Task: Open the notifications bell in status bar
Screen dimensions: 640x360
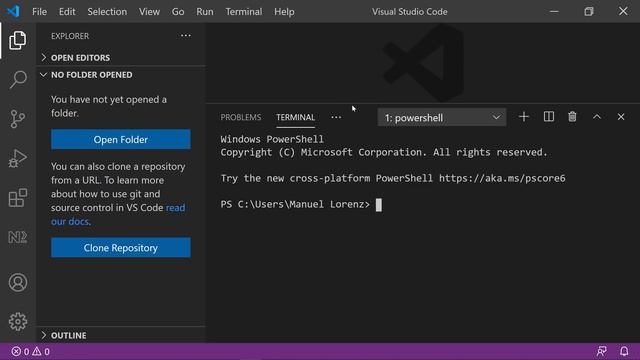Action: point(624,351)
